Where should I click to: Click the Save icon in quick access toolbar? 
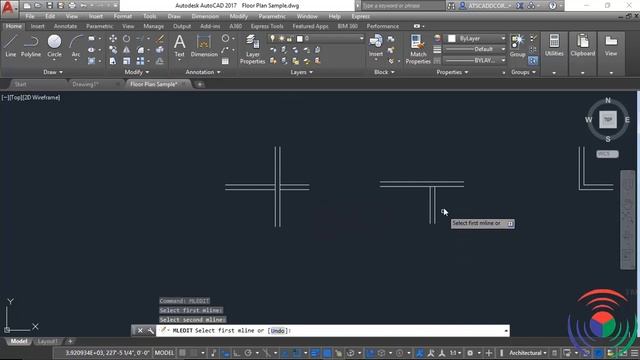[49, 6]
